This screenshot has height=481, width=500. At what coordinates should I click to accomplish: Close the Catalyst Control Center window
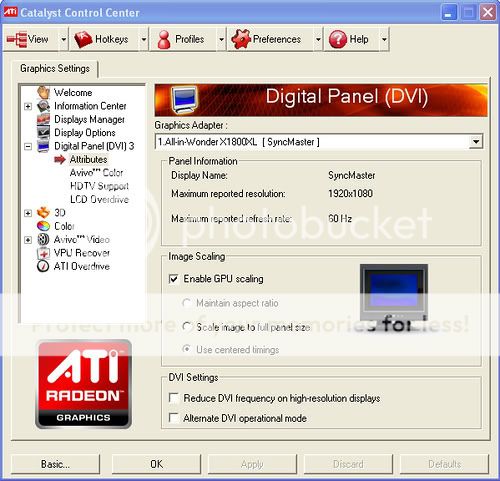(x=487, y=13)
